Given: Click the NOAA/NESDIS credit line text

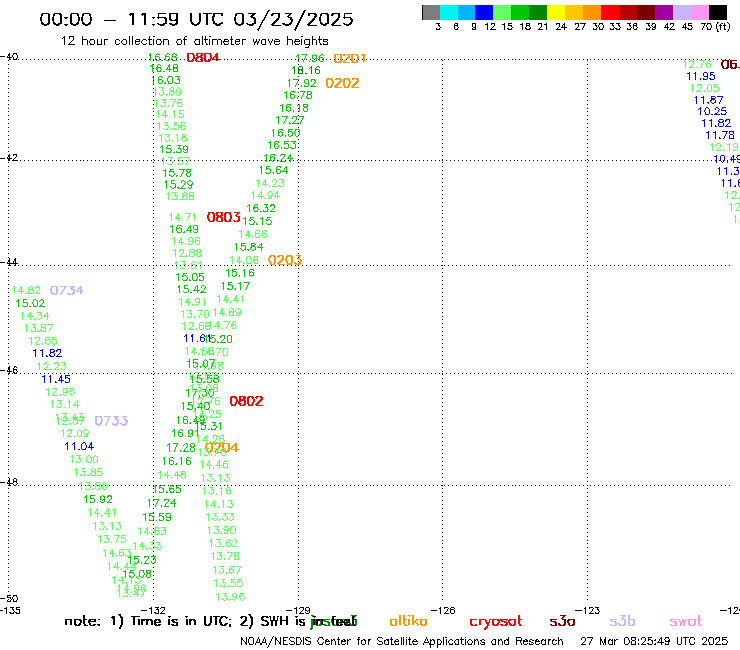Looking at the screenshot, I should point(402,642).
